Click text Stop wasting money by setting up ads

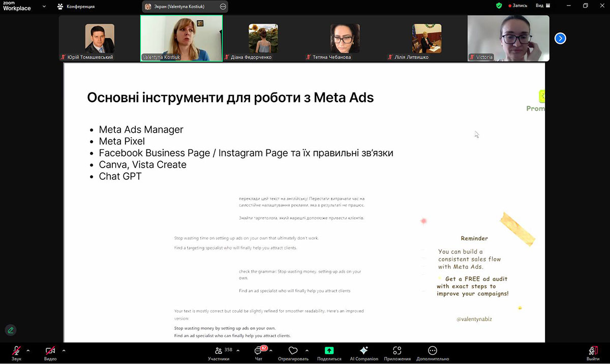click(x=225, y=328)
